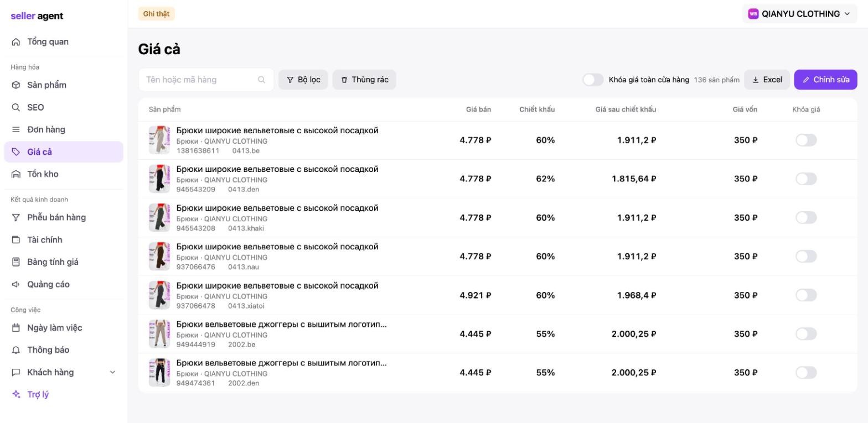Download the Excel export

point(767,80)
